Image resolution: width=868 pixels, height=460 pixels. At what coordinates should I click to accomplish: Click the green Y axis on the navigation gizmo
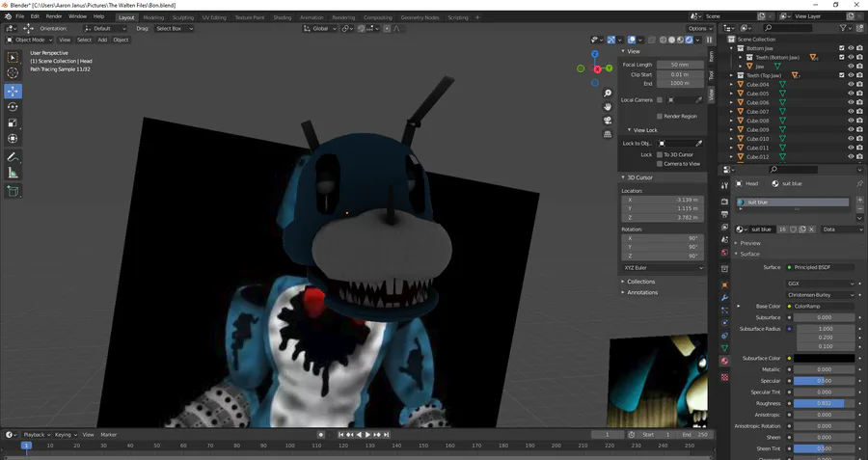click(609, 68)
